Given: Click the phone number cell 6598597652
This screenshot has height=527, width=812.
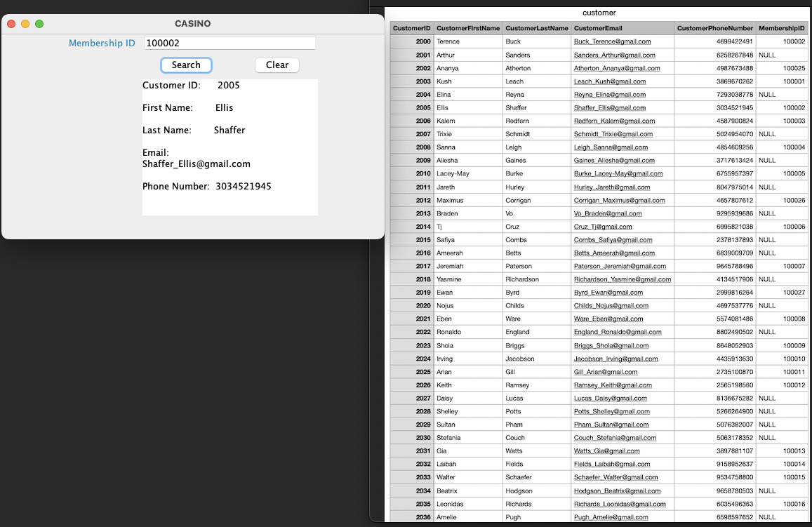Looking at the screenshot, I should pyautogui.click(x=714, y=517).
